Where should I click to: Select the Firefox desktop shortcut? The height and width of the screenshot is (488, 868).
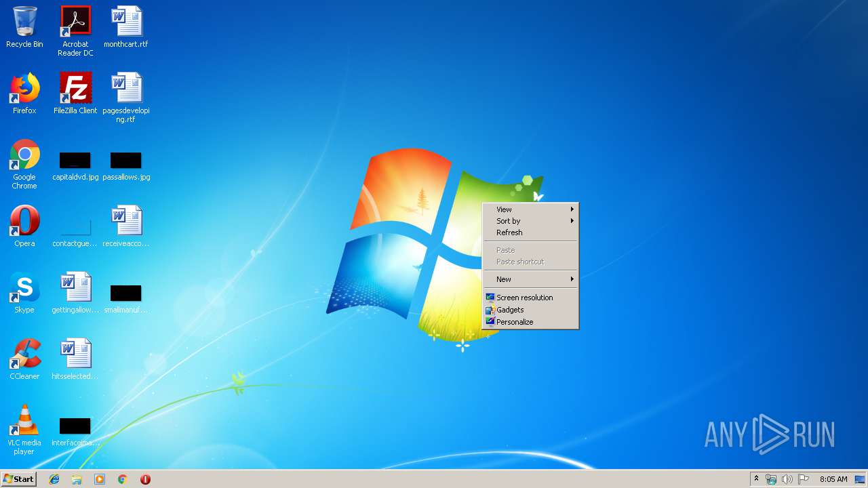(24, 94)
